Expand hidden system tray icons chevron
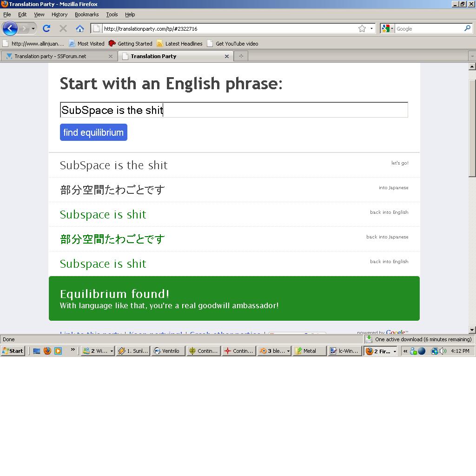 tap(405, 351)
